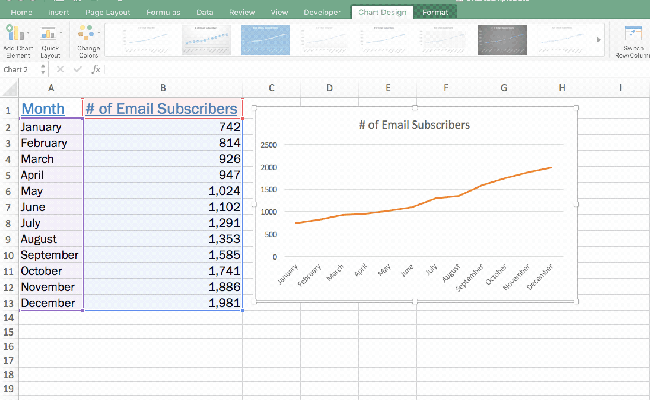Select the Chart Design tab

[382, 12]
